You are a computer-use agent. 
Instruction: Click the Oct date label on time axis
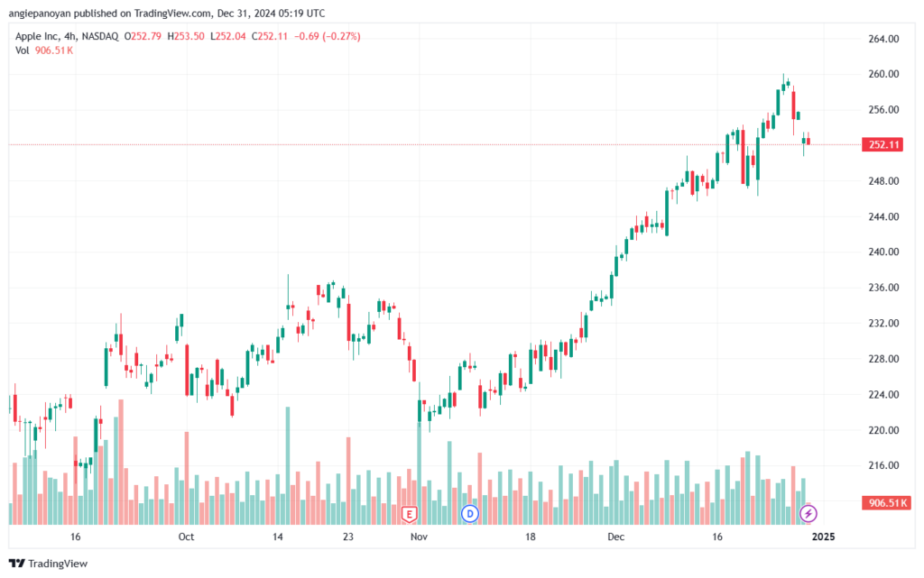(x=186, y=537)
